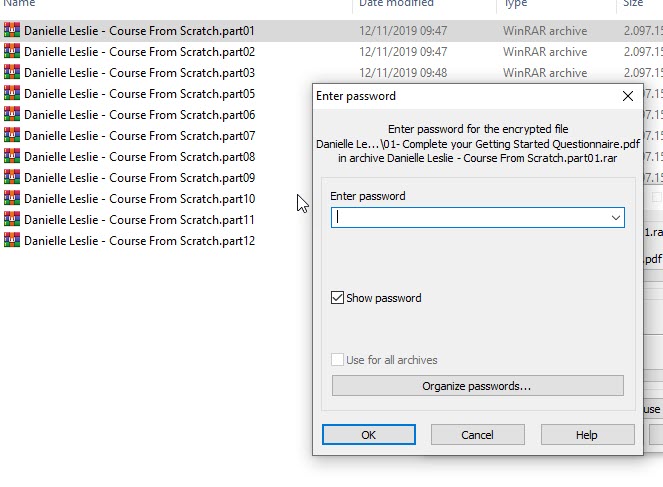Viewport: 663px width, 487px height.
Task: Expand the password history dropdown arrow
Action: click(615, 218)
